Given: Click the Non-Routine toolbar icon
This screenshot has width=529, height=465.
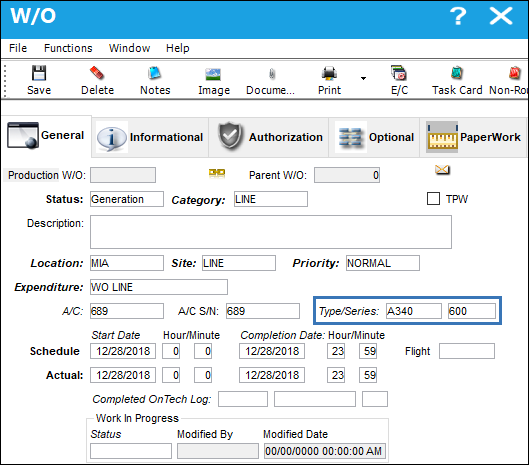Looking at the screenshot, I should pos(515,73).
